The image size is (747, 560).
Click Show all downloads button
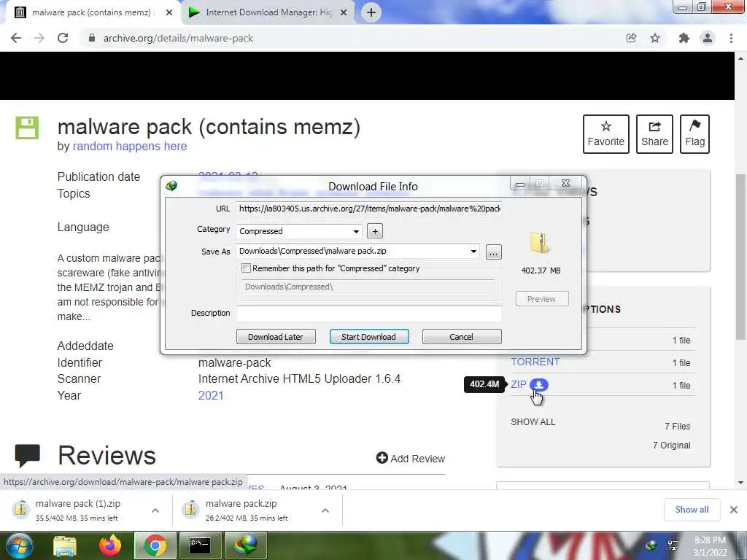[692, 510]
